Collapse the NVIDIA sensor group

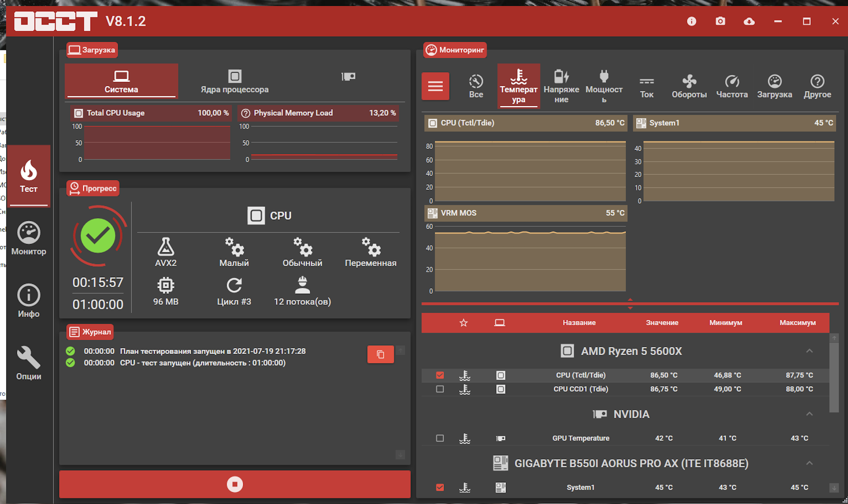pyautogui.click(x=809, y=414)
